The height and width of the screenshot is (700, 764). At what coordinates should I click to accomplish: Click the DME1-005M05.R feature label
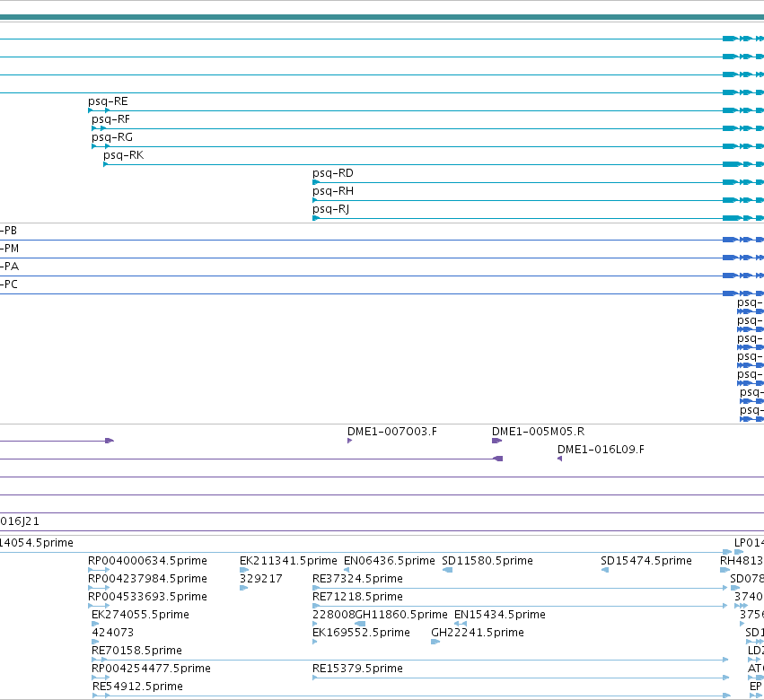click(x=538, y=432)
